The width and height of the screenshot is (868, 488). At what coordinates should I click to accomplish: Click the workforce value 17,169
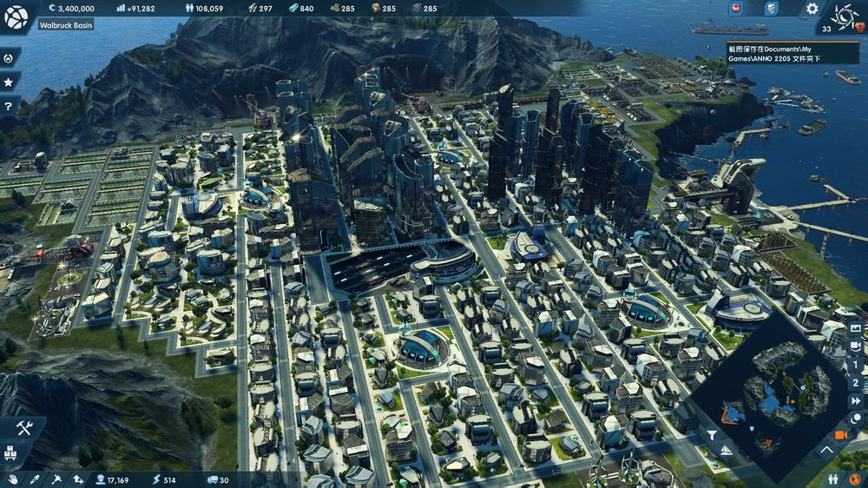pos(112,479)
